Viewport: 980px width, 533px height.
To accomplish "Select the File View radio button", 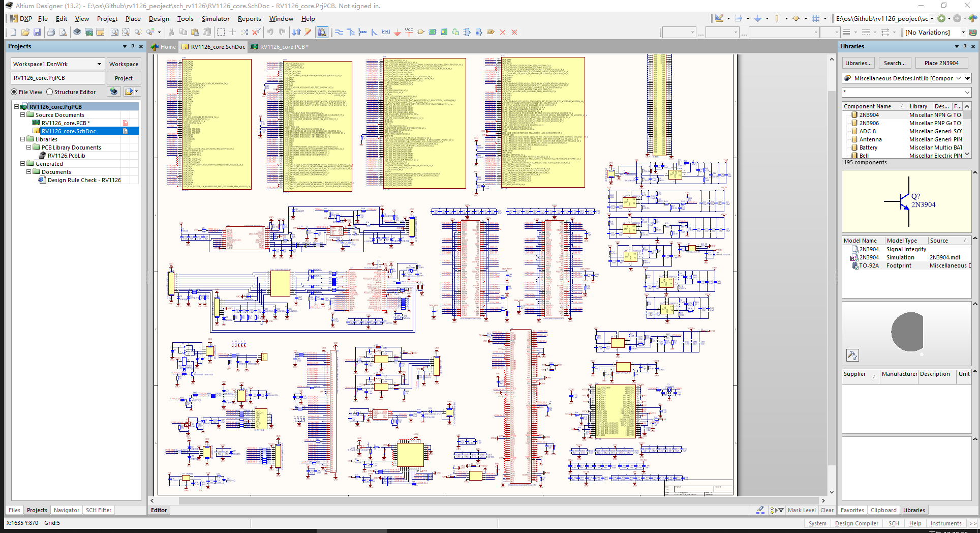I will click(x=14, y=92).
